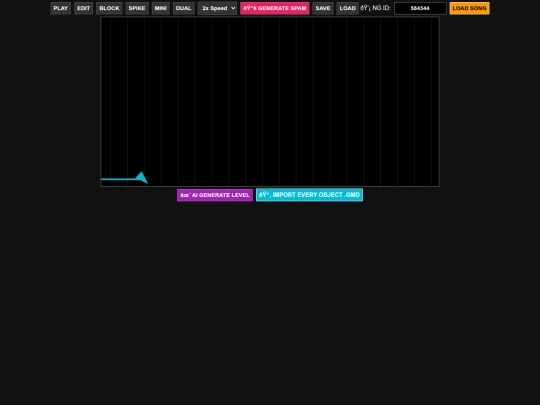Viewport: 540px width, 405px height.
Task: Open the 2x Speed dropdown
Action: click(217, 8)
